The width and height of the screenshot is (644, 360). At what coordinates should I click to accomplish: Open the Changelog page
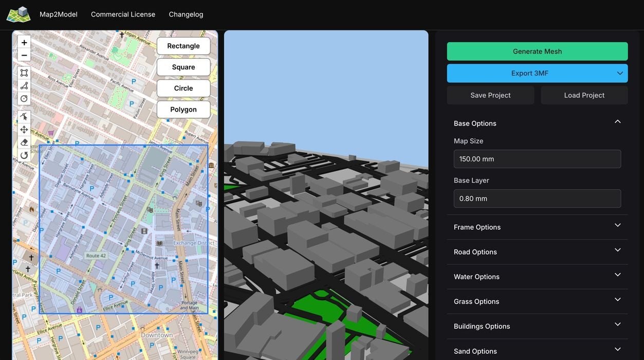pyautogui.click(x=186, y=14)
